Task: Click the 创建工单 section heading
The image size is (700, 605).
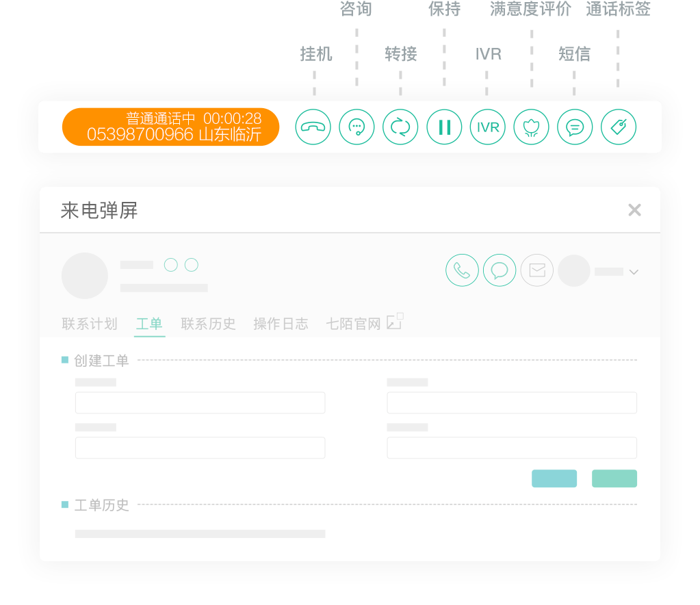Action: point(101,360)
